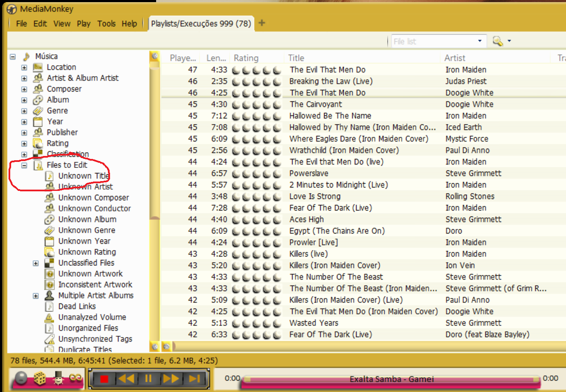Click the Title column header
Screen dimensions: 566x392
[x=296, y=58]
